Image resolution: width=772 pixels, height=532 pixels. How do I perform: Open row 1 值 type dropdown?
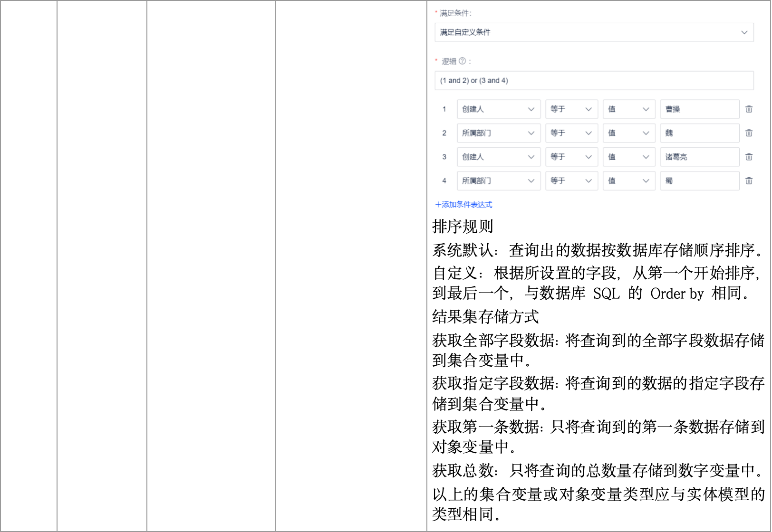[629, 109]
